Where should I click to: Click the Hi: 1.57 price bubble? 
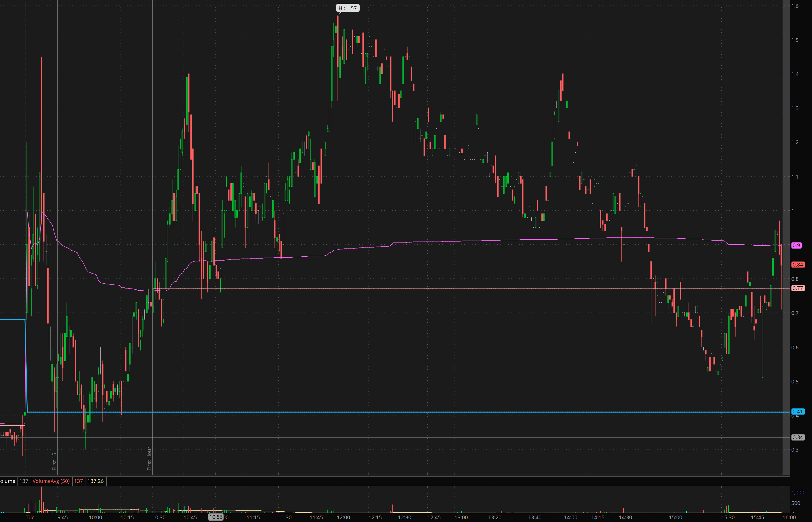(x=348, y=8)
